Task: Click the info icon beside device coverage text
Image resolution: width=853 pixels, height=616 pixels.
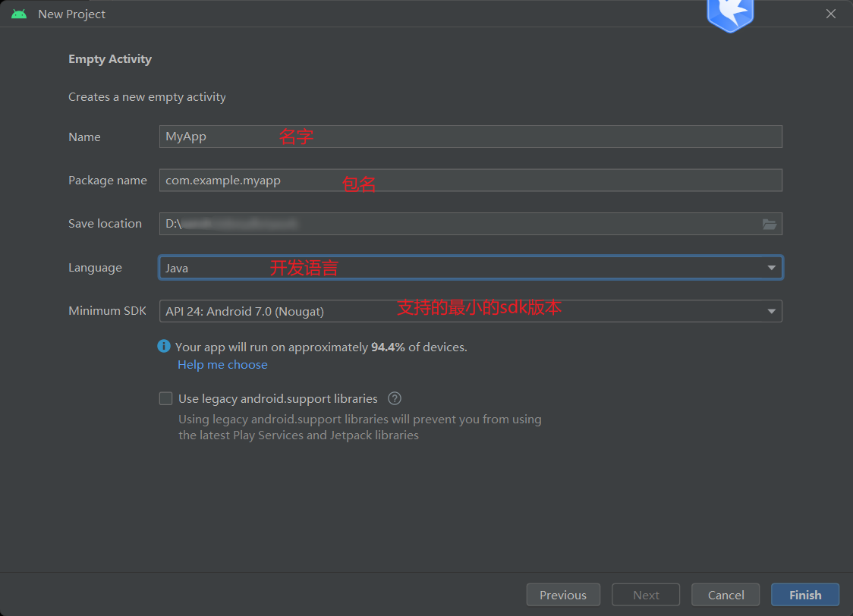Action: click(x=164, y=346)
